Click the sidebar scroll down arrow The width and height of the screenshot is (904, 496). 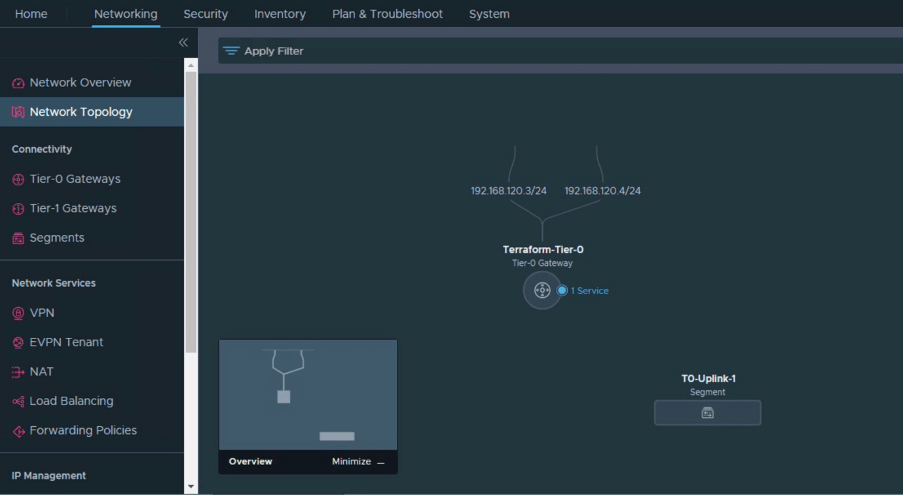pyautogui.click(x=191, y=487)
